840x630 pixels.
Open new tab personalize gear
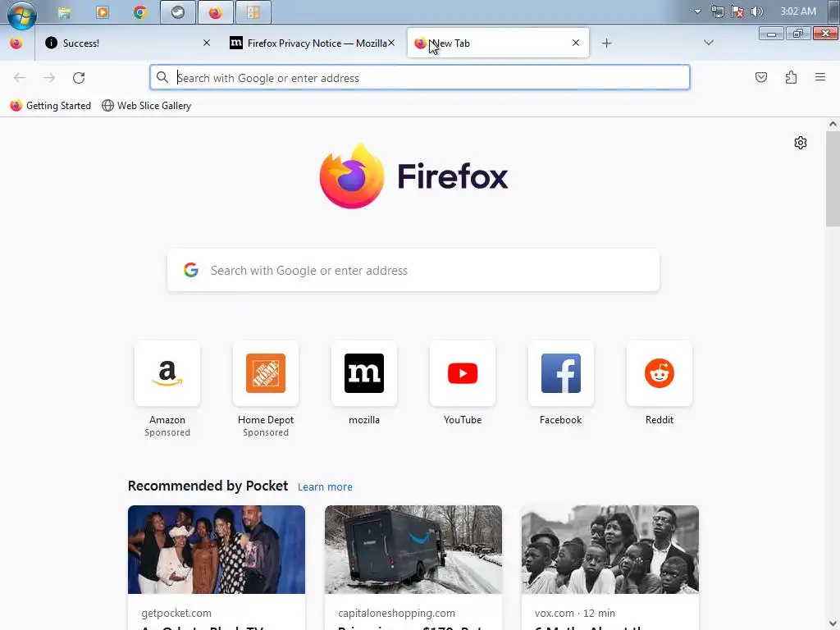801,143
